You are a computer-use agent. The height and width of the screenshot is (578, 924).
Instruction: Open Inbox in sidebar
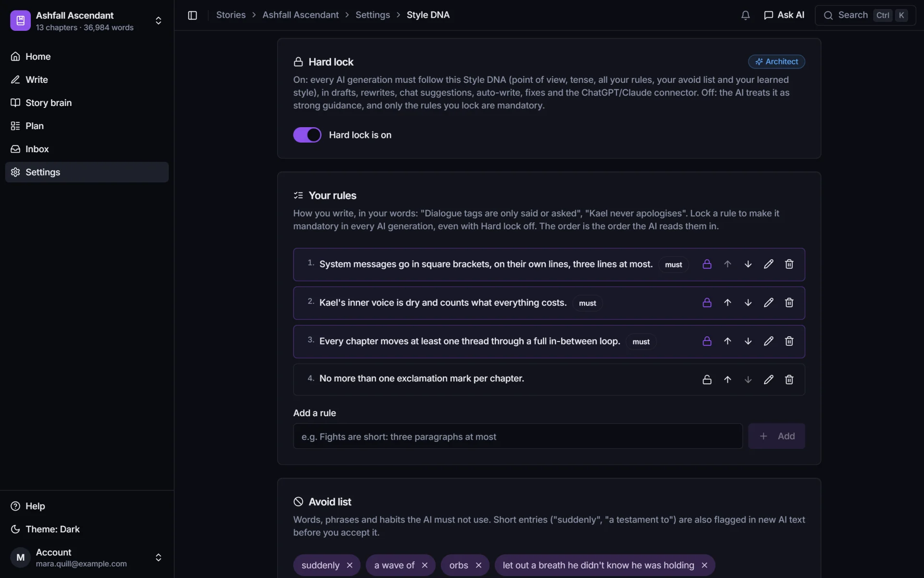[87, 149]
